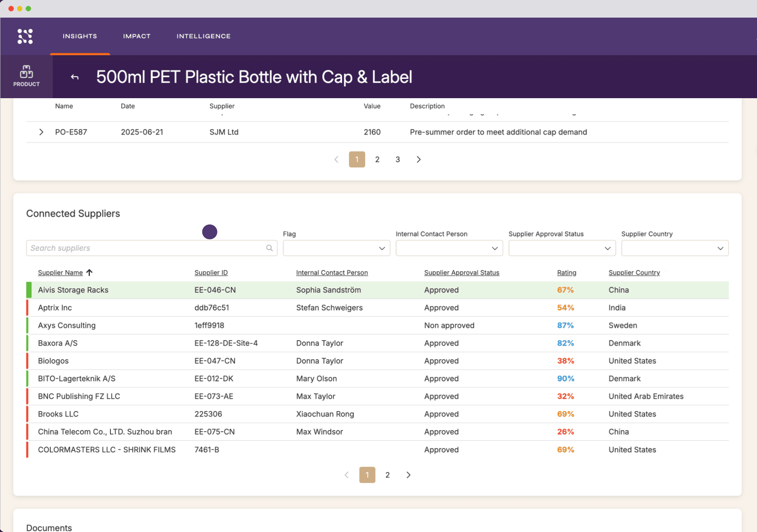
Task: Open the Product sidebar icon
Action: click(x=26, y=76)
